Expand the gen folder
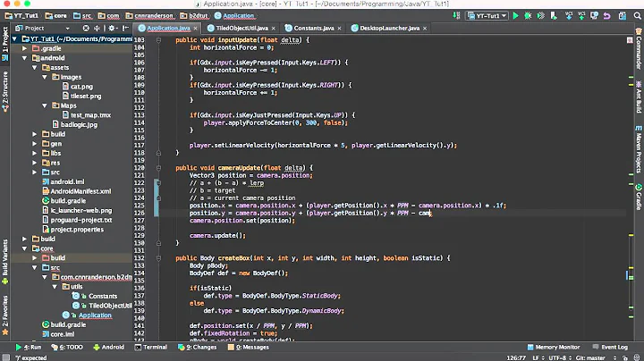Screen dimensions: 644x361 pyautogui.click(x=35, y=144)
